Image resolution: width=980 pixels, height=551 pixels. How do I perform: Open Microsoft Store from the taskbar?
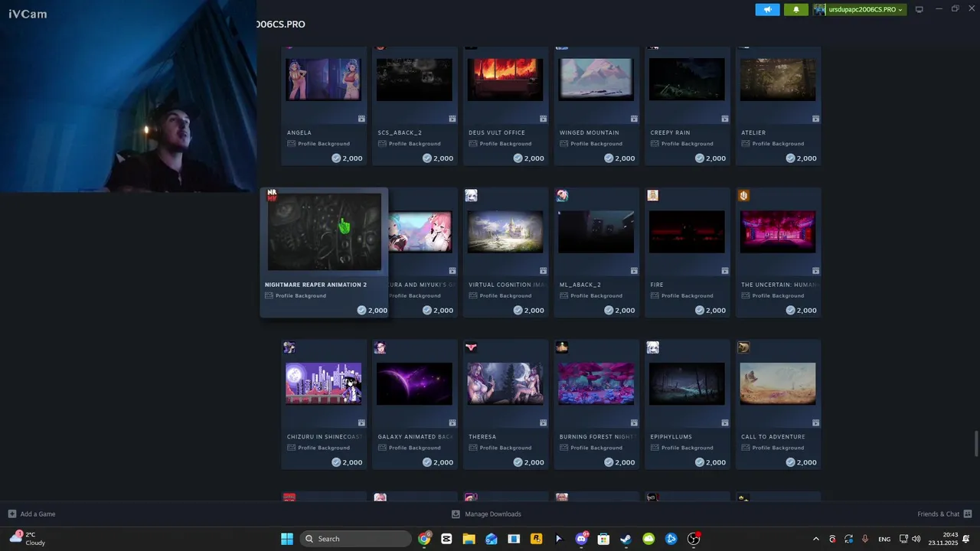click(603, 539)
